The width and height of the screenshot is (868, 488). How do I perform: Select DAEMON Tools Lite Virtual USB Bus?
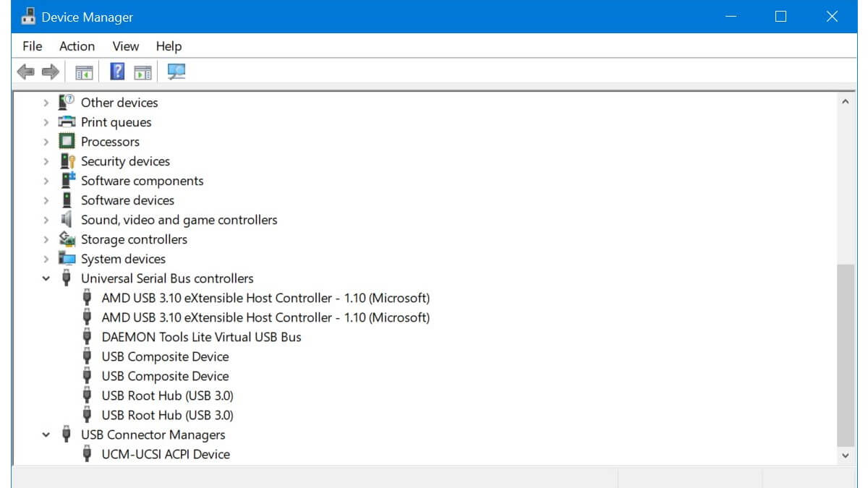pos(201,337)
